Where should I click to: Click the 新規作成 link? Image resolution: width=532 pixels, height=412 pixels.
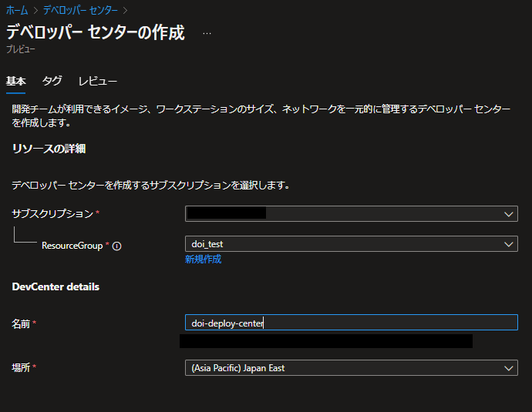click(203, 260)
